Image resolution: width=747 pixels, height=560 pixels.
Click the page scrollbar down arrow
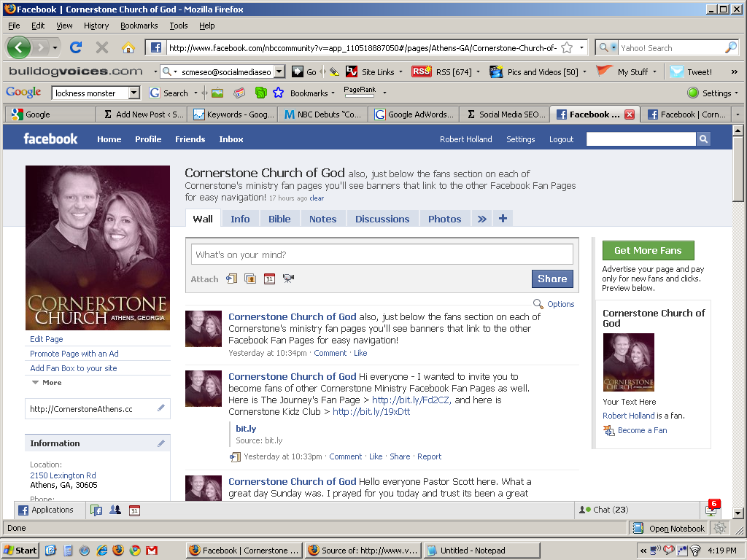[x=738, y=513]
